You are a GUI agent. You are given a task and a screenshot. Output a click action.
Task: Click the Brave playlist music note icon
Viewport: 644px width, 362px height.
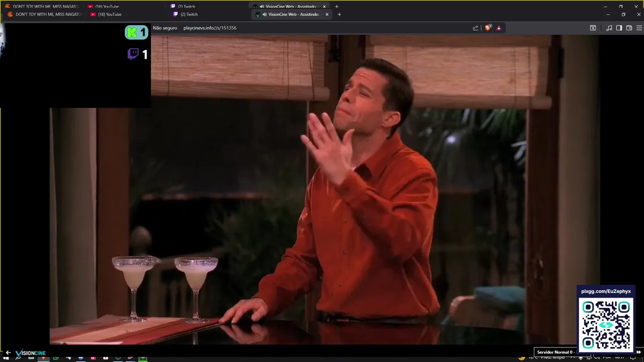coord(609,28)
